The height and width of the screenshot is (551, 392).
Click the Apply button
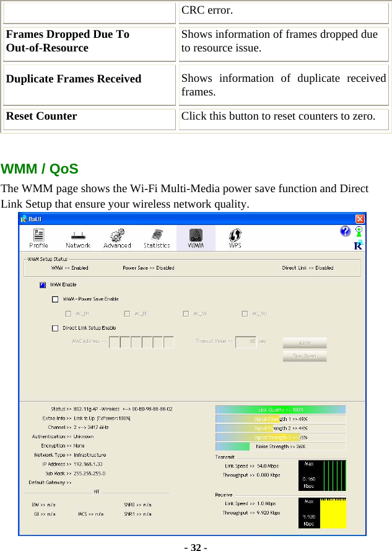click(x=305, y=343)
